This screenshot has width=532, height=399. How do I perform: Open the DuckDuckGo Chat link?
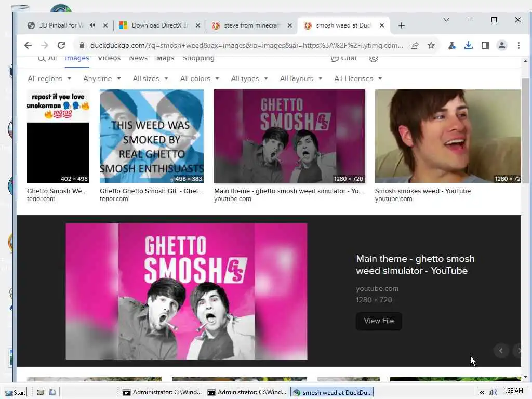(x=344, y=58)
